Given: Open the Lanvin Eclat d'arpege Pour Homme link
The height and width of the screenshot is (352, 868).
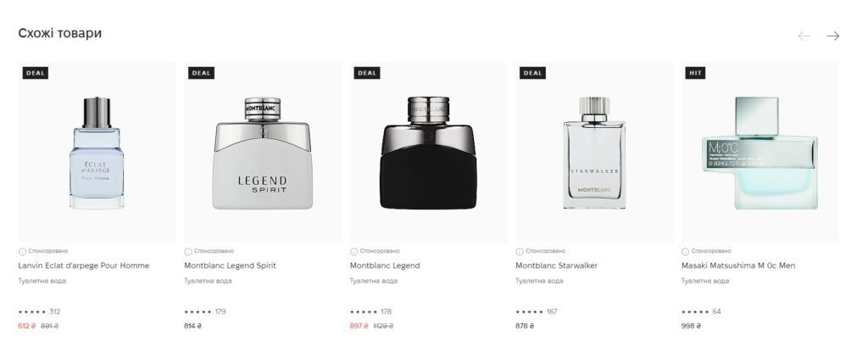Looking at the screenshot, I should [x=84, y=265].
